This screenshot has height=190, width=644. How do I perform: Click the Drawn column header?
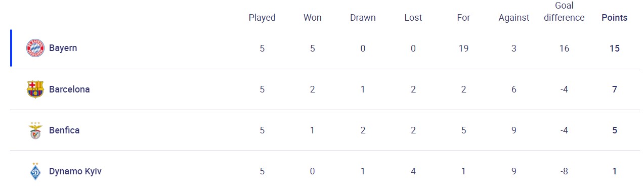tap(363, 18)
